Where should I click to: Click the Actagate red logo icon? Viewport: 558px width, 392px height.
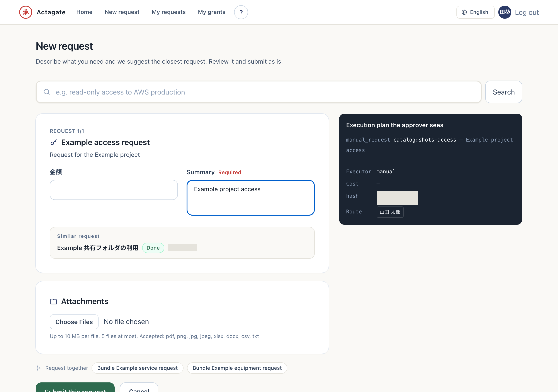(26, 12)
